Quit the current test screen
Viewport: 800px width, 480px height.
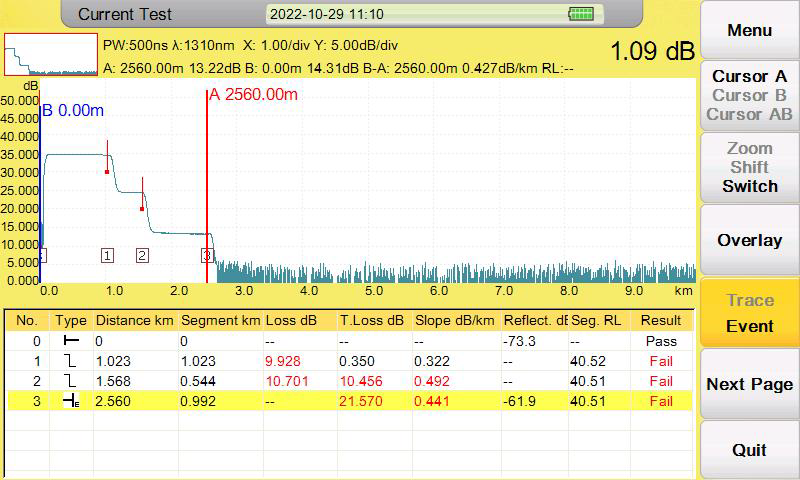(749, 450)
